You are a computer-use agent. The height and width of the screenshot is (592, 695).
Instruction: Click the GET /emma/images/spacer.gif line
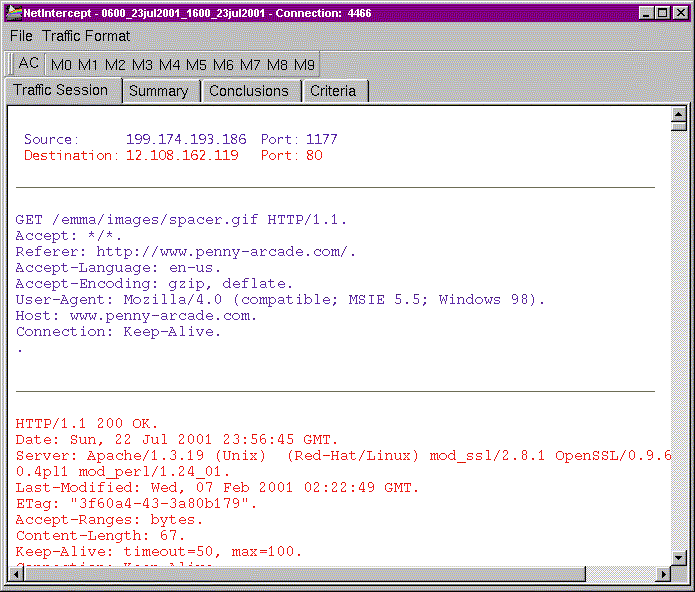(181, 220)
